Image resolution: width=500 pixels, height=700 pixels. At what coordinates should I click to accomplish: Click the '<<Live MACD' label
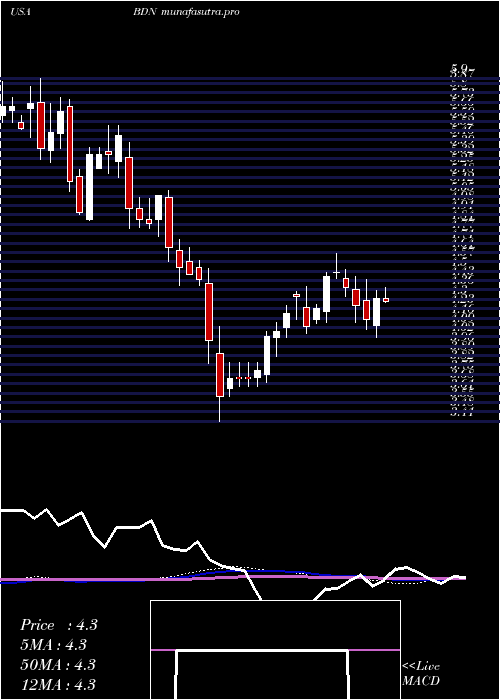point(421,674)
